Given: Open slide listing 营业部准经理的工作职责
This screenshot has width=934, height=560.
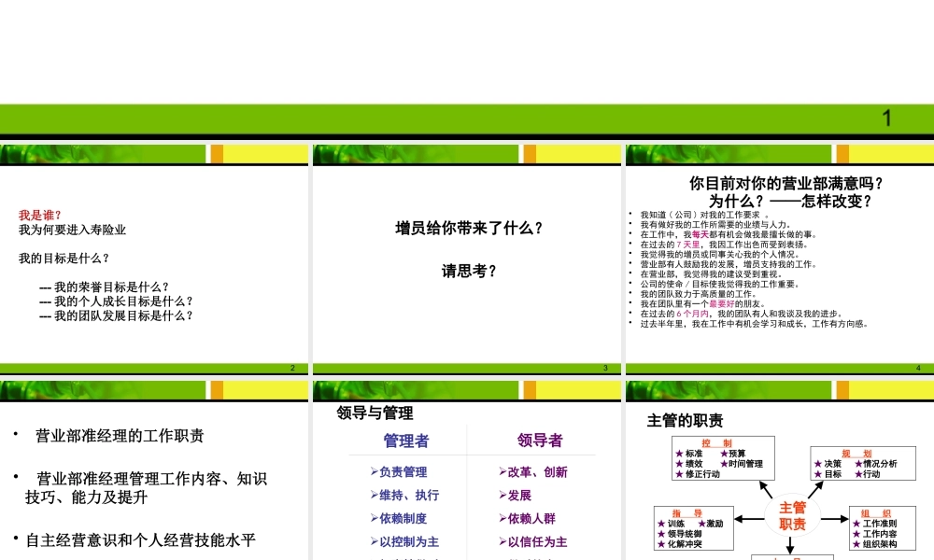Looking at the screenshot, I should pyautogui.click(x=154, y=470).
